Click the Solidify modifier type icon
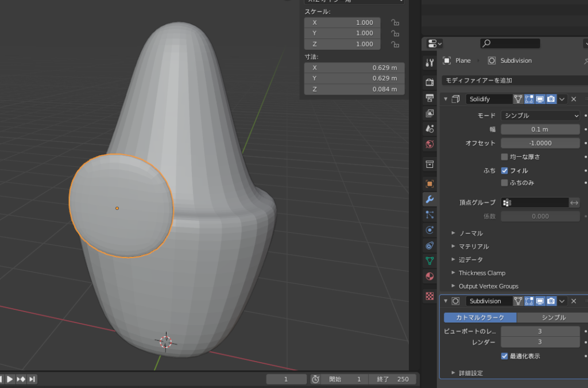Viewport: 588px width, 388px height. (x=455, y=99)
